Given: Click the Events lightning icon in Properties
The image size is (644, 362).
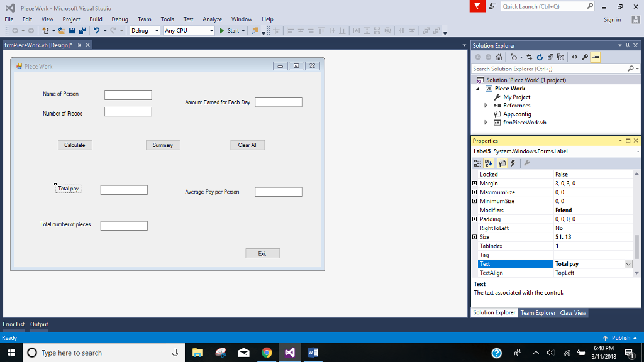Looking at the screenshot, I should pyautogui.click(x=513, y=163).
